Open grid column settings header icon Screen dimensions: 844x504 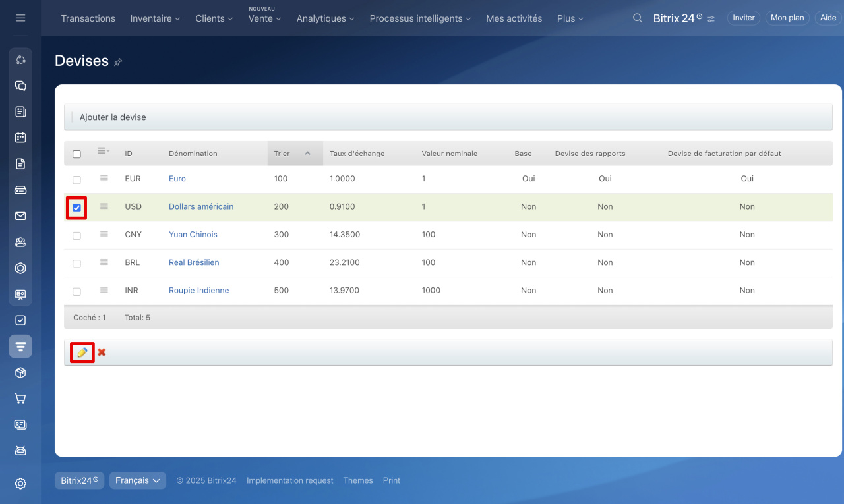pyautogui.click(x=104, y=151)
